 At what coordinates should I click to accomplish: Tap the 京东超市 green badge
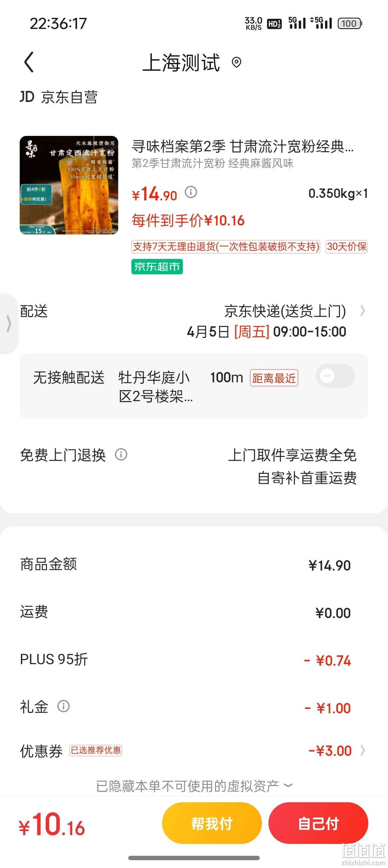coord(157,266)
